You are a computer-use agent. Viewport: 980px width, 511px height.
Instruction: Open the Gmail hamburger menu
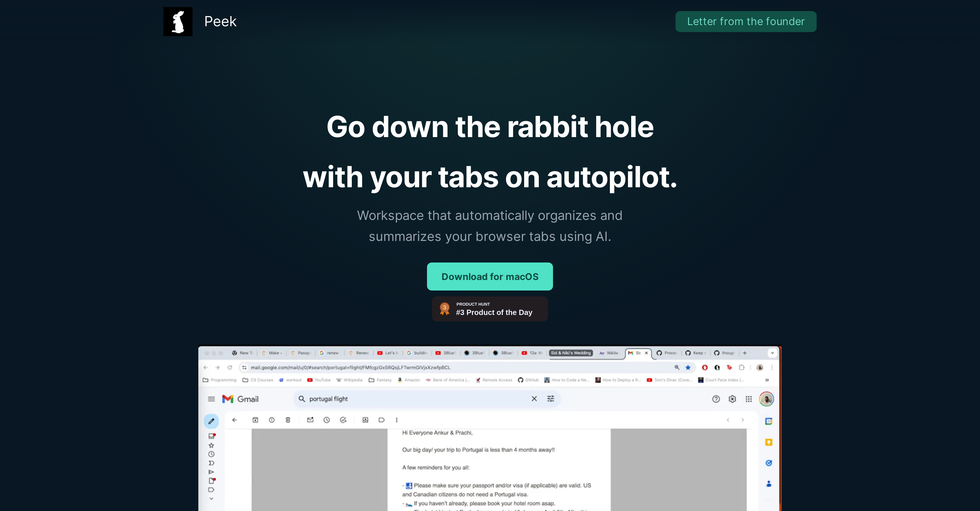211,399
